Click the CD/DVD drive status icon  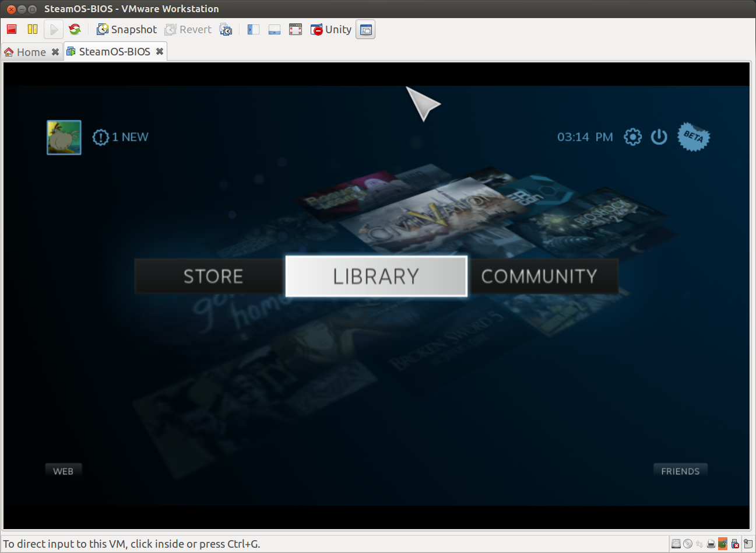coord(688,544)
